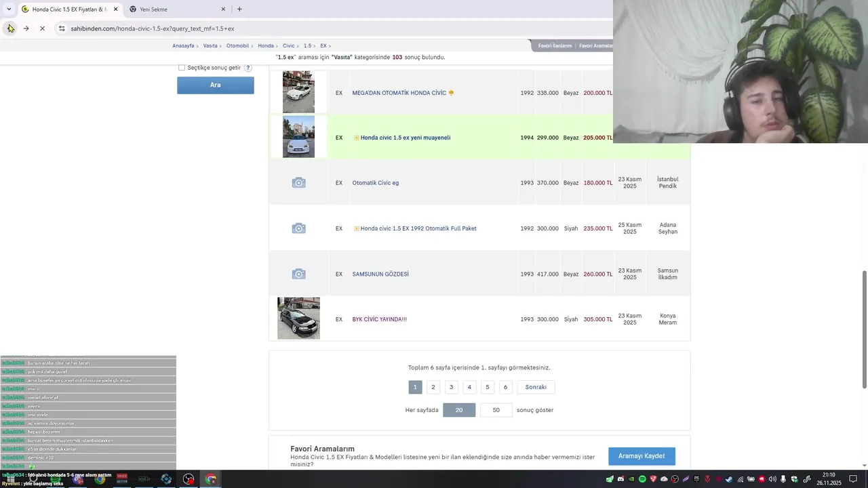Open the EX breadcrumb link
Viewport: 868px width, 488px height.
[x=323, y=45]
